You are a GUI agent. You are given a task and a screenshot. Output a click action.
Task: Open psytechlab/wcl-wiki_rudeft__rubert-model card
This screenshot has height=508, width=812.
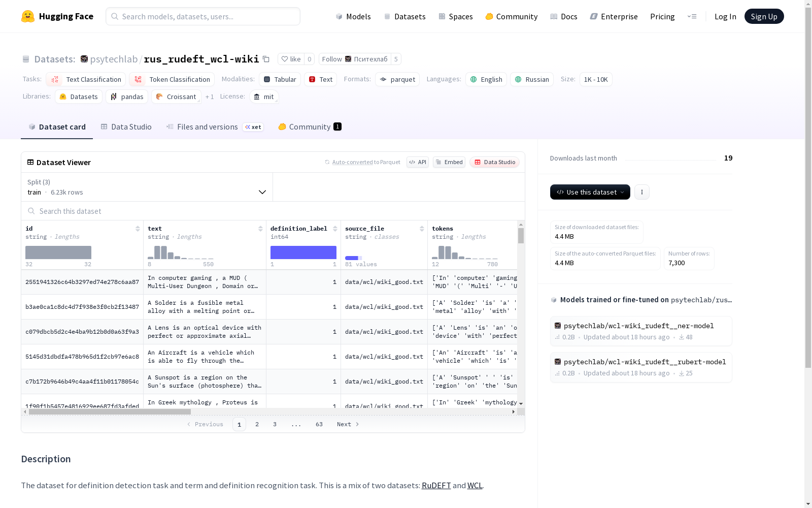coord(641,367)
